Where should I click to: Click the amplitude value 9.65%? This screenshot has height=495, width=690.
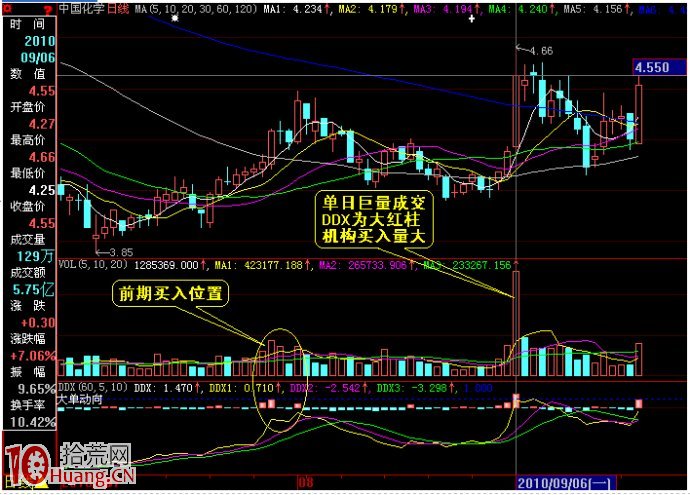pos(37,389)
